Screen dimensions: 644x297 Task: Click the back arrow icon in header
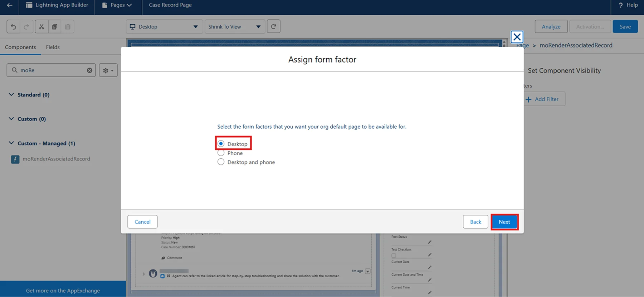coord(10,5)
